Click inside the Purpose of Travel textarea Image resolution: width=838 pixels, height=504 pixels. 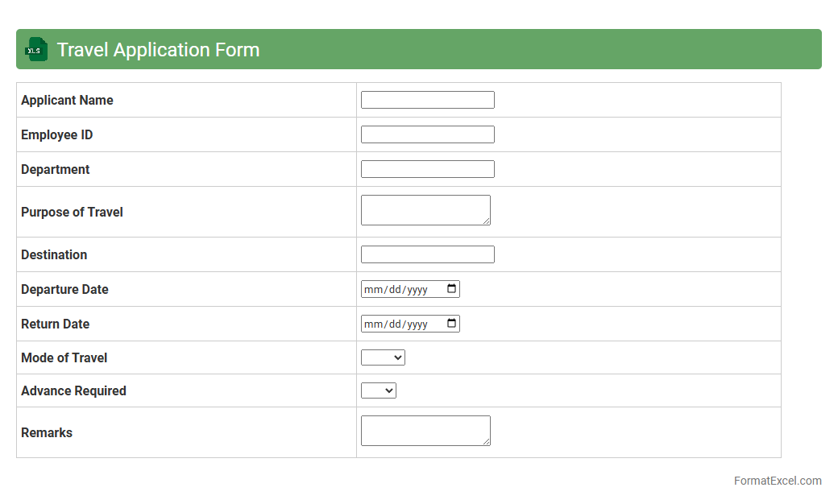[425, 209]
